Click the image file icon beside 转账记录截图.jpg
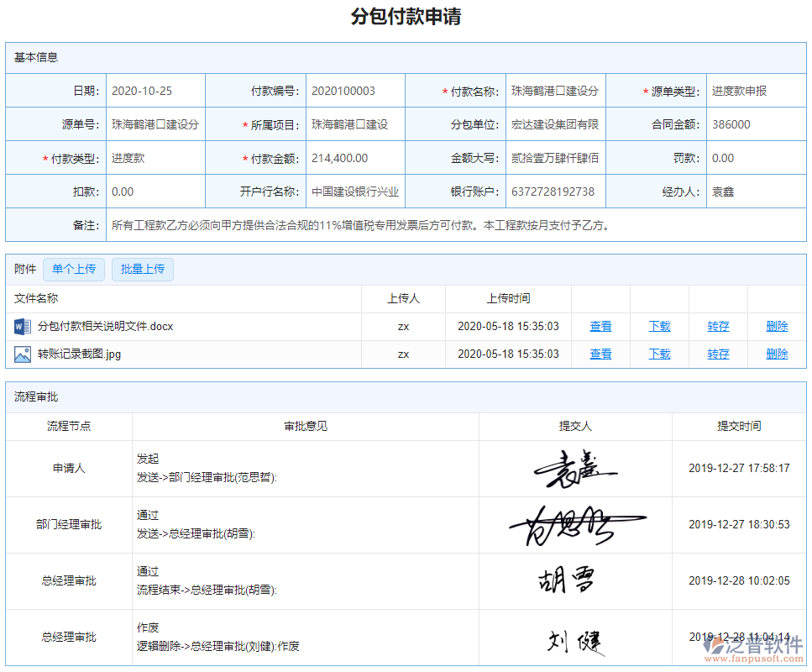The image size is (812, 672). [22, 354]
